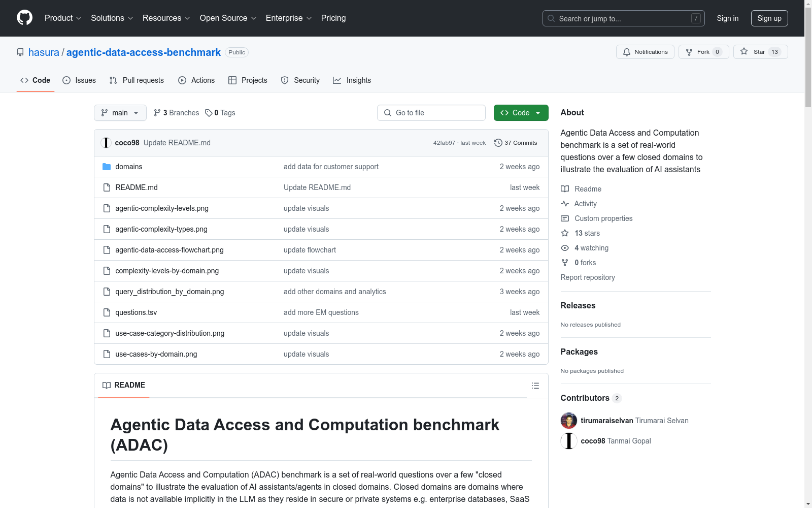Select the README tab heading
This screenshot has width=812, height=508.
(x=124, y=385)
